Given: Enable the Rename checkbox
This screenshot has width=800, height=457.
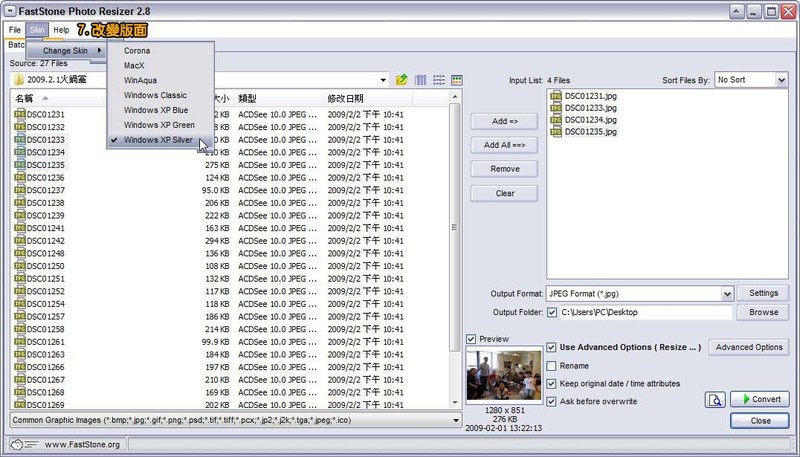Looking at the screenshot, I should (551, 366).
